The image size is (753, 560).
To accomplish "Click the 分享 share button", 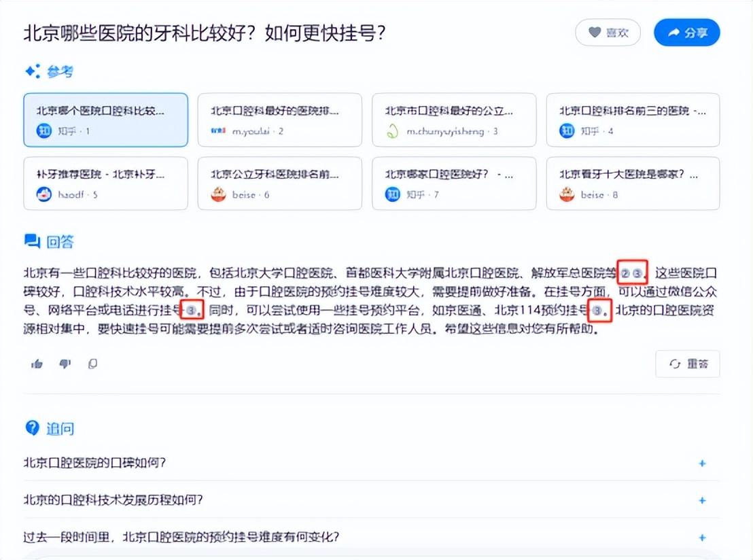I will (686, 32).
